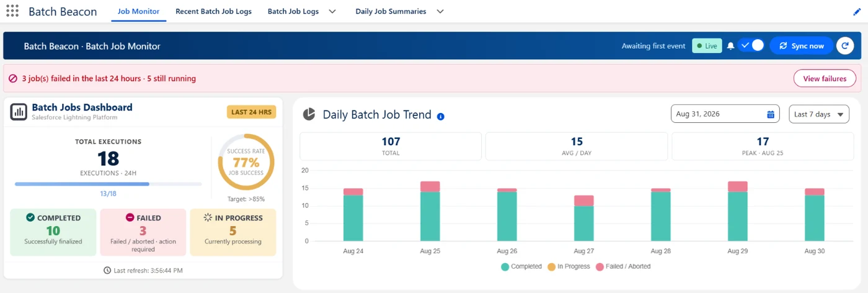Toggle Failed / Aborted series in legend
This screenshot has width=868, height=293.
pos(622,267)
